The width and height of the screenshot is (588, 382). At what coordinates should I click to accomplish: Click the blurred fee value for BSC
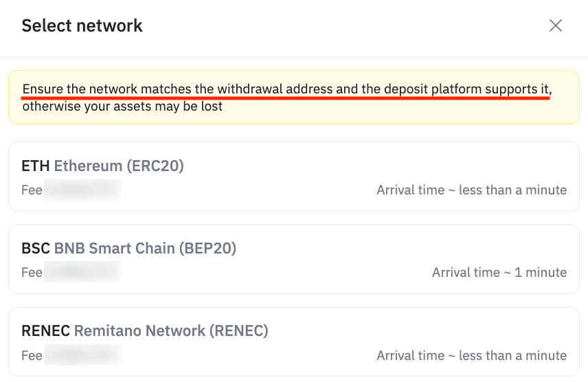(x=83, y=272)
